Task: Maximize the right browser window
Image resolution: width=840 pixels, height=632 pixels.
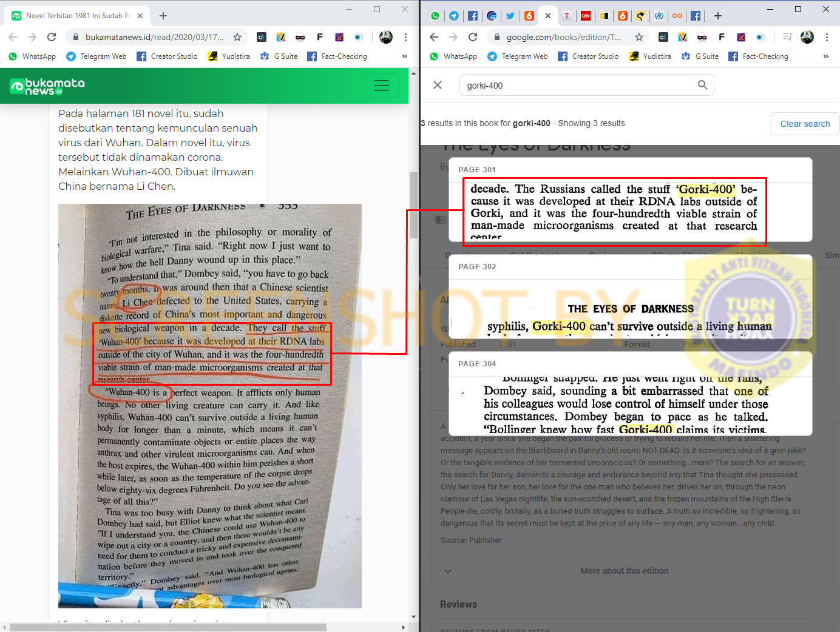Action: pyautogui.click(x=798, y=9)
